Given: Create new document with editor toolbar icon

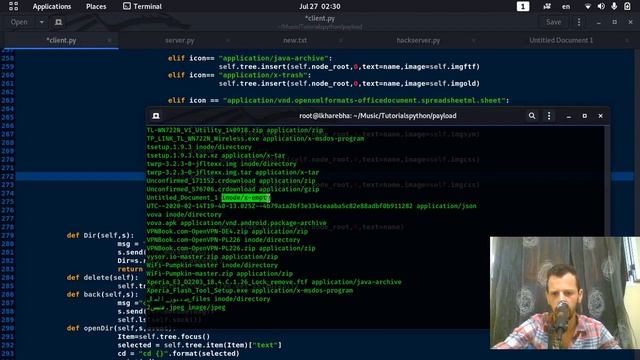Looking at the screenshot, I should tap(58, 22).
